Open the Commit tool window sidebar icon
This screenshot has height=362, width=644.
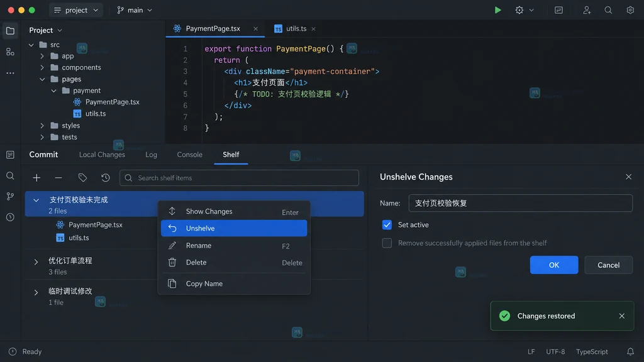click(x=10, y=155)
